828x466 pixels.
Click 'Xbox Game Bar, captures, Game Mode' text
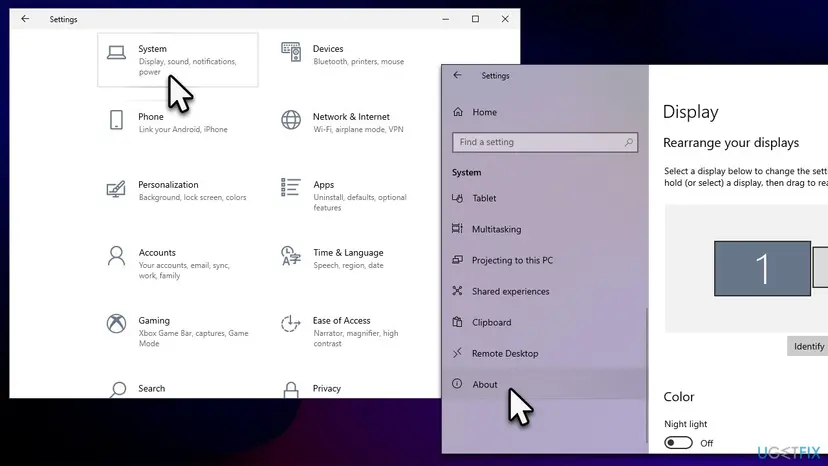(193, 338)
